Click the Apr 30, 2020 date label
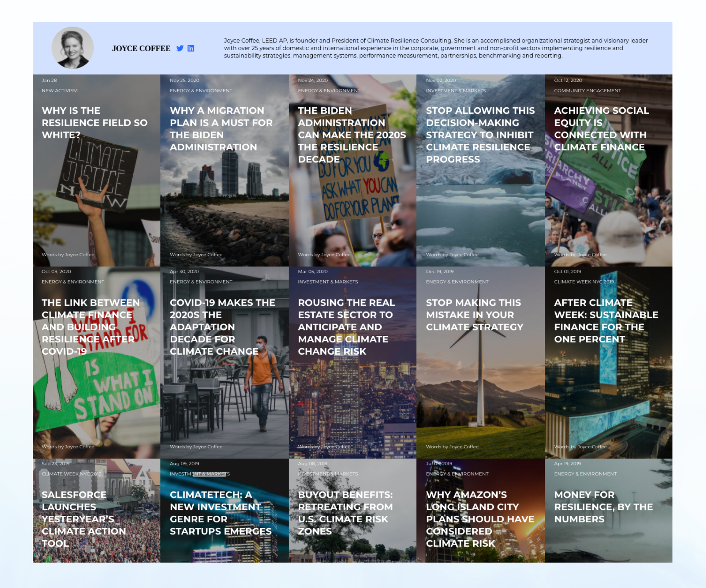Image resolution: width=706 pixels, height=588 pixels. point(184,271)
